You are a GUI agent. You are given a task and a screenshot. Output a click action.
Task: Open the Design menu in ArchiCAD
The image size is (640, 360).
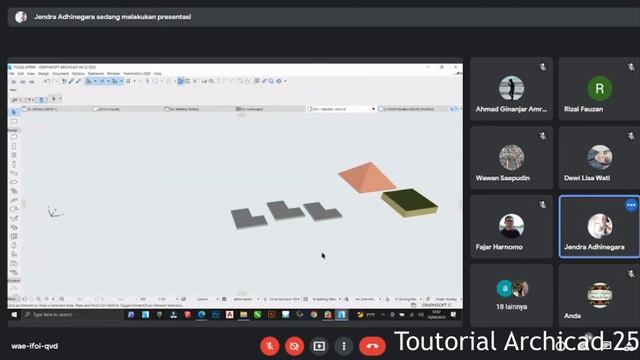tap(43, 74)
